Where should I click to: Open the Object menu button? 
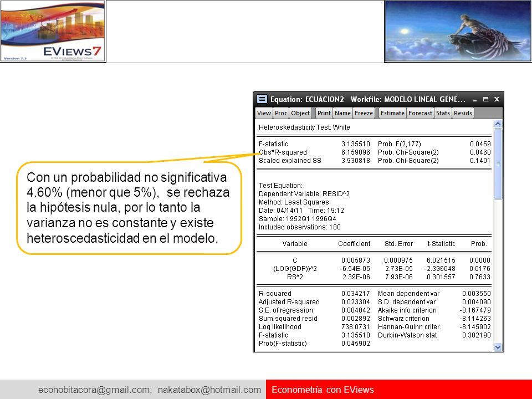300,113
